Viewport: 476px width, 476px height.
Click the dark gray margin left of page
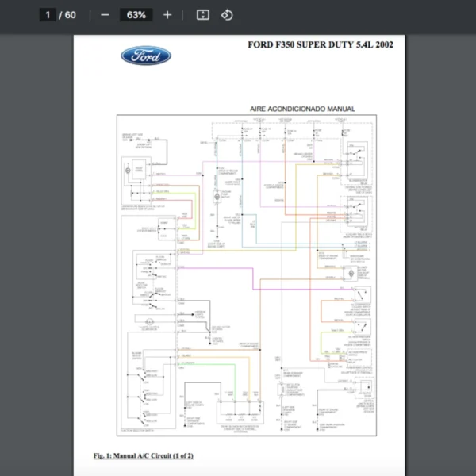click(36, 238)
